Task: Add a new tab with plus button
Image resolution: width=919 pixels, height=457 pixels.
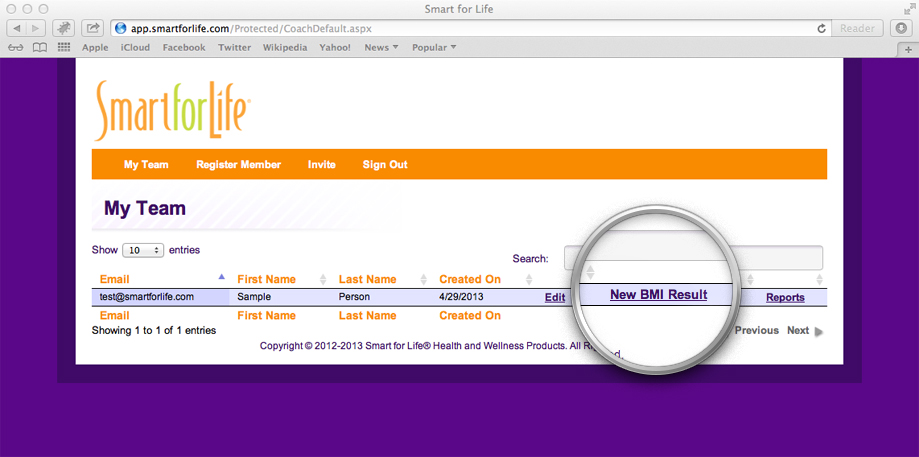Action: point(908,50)
